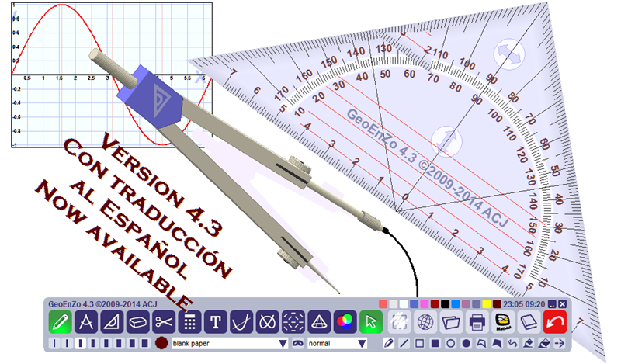Click the 23:05 09:20 clock text
The height and width of the screenshot is (364, 621).
coord(525,304)
